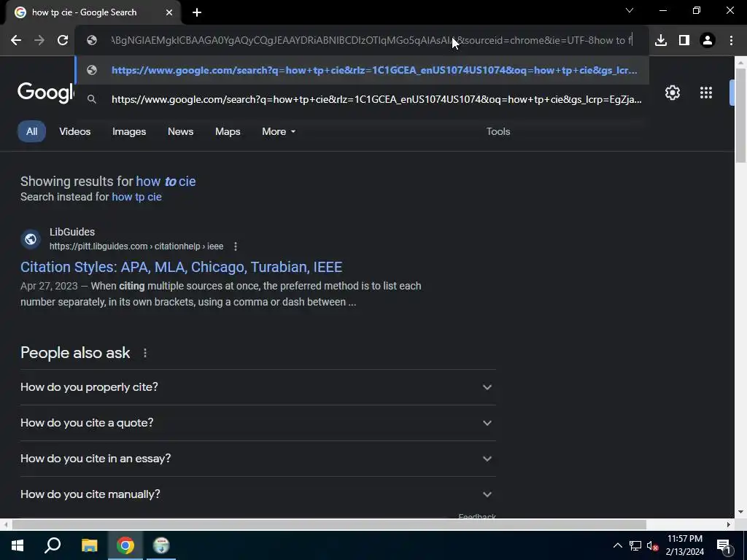Click the Google logo
Screen dimensions: 747x560
click(x=46, y=92)
